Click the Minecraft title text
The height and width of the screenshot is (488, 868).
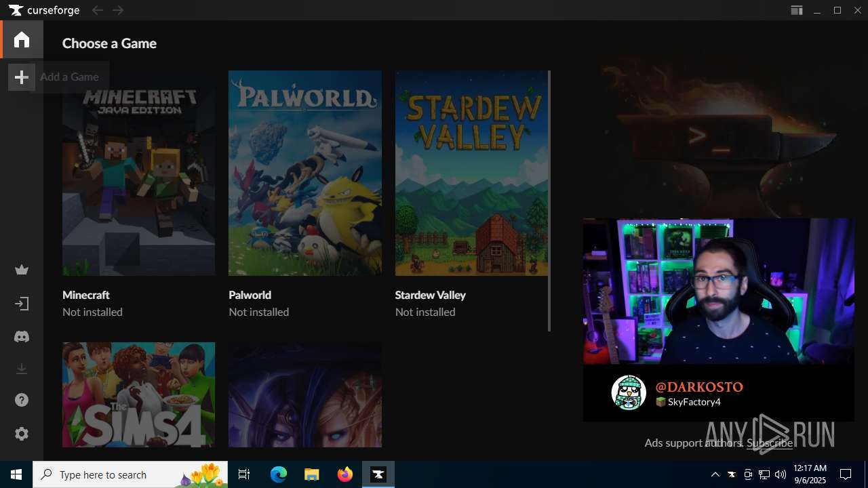point(86,295)
